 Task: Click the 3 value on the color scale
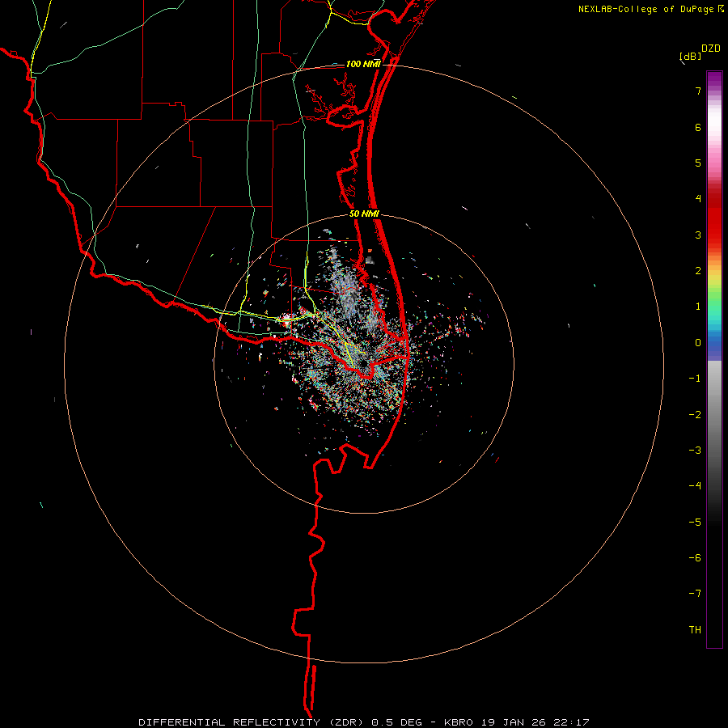(x=698, y=235)
